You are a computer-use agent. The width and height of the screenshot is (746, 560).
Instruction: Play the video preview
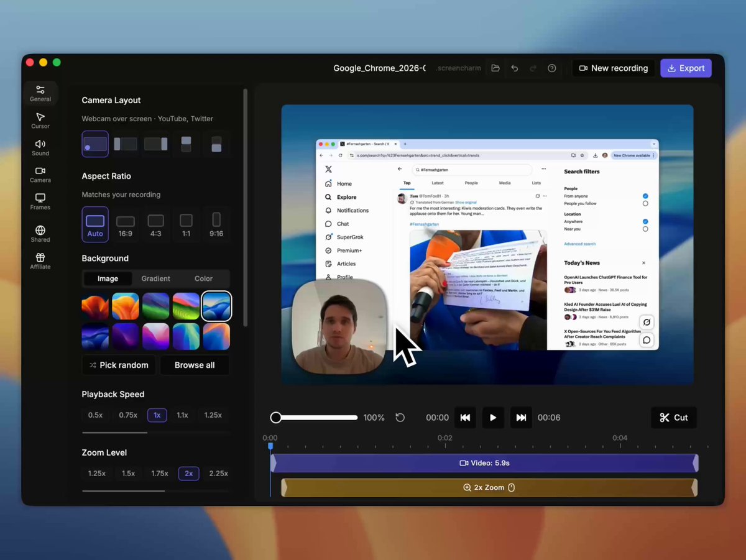tap(493, 418)
